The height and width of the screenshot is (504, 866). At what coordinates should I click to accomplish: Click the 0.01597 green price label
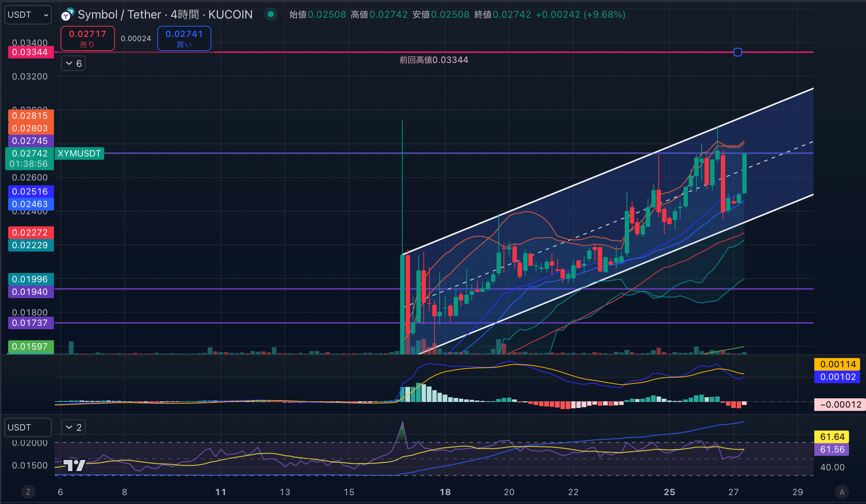point(30,346)
